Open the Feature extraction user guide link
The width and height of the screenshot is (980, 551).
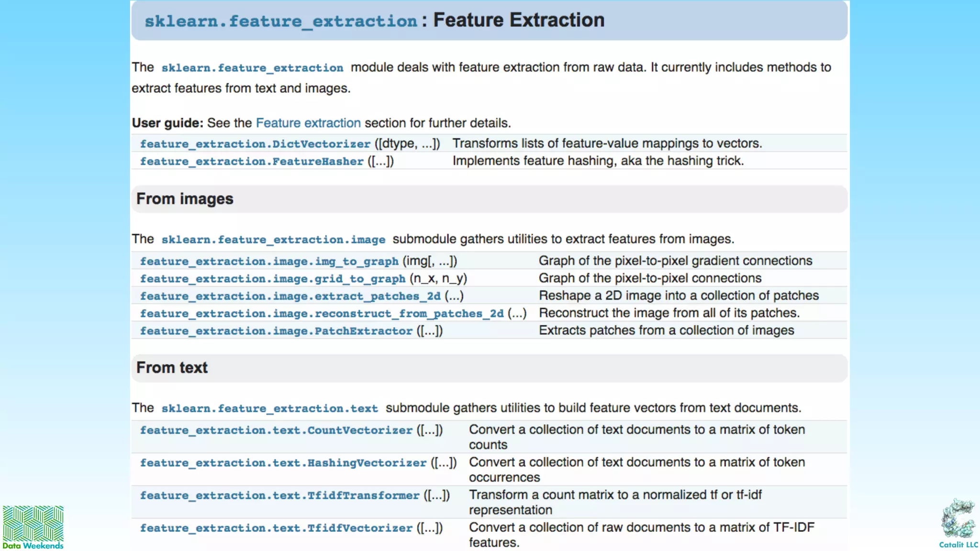pyautogui.click(x=308, y=123)
